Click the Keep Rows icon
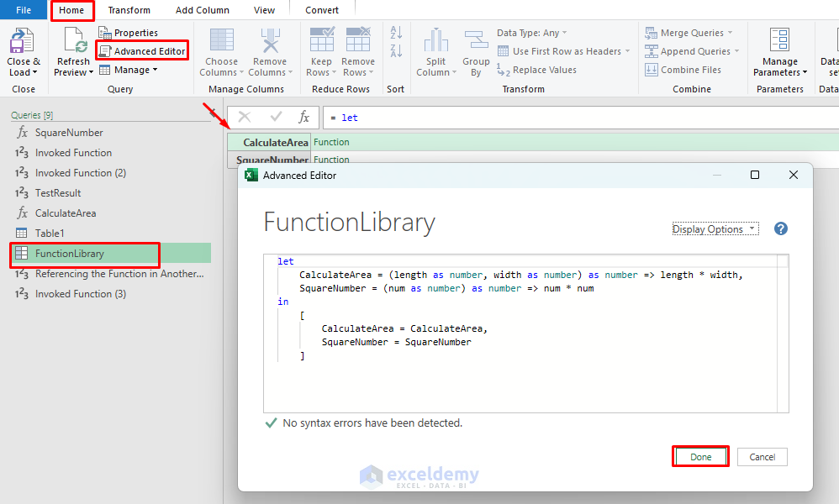839x504 pixels. coord(322,39)
